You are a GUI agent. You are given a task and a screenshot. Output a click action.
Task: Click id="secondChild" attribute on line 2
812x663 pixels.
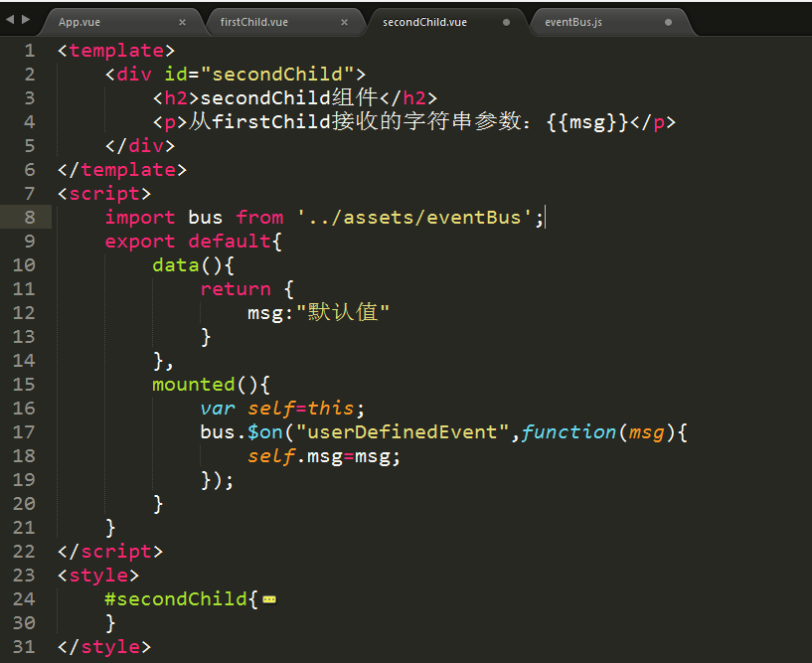point(259,75)
